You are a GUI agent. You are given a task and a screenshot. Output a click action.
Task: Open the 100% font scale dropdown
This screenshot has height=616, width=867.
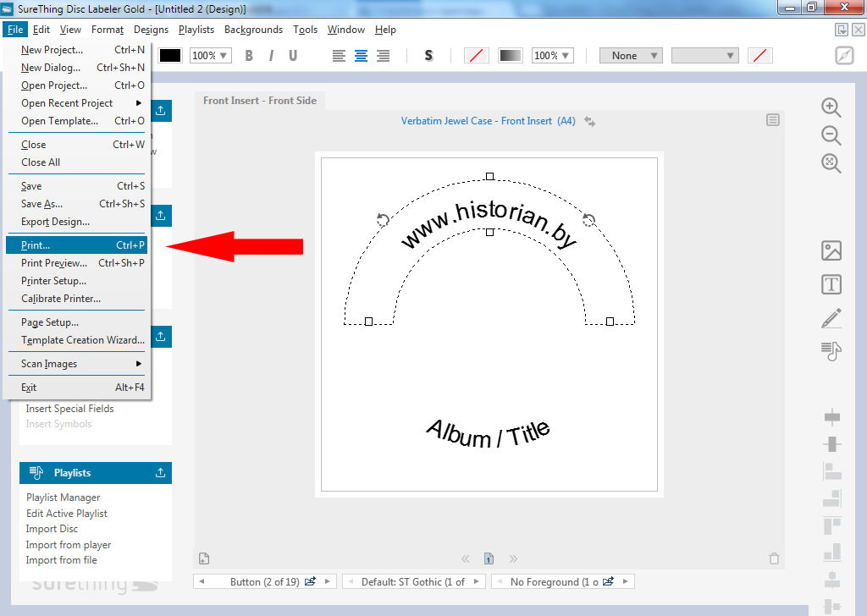coord(210,56)
